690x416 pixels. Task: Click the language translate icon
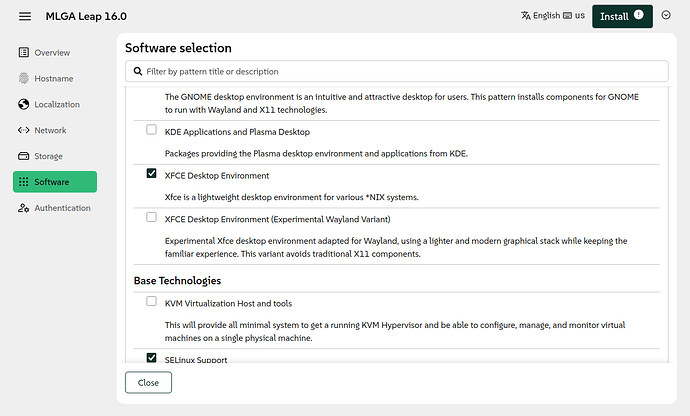[x=526, y=16]
